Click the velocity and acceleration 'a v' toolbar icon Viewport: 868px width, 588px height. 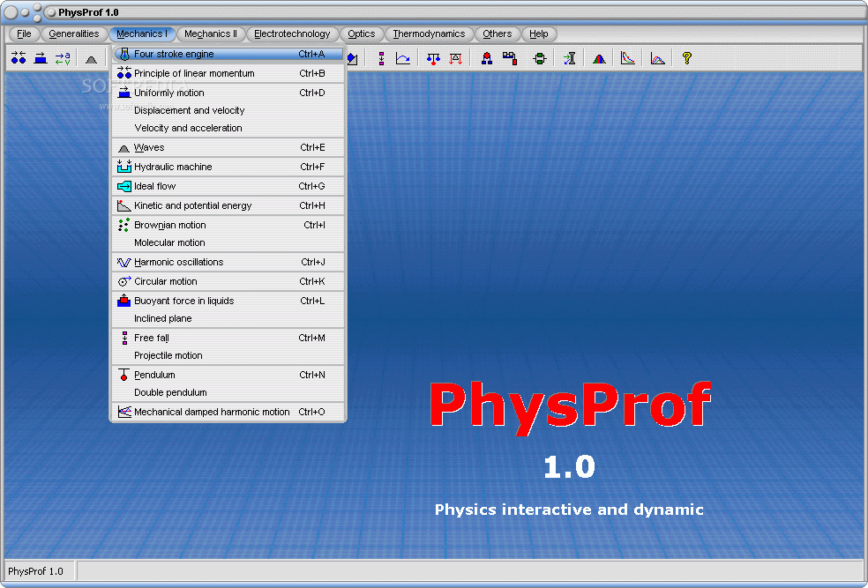point(63,58)
